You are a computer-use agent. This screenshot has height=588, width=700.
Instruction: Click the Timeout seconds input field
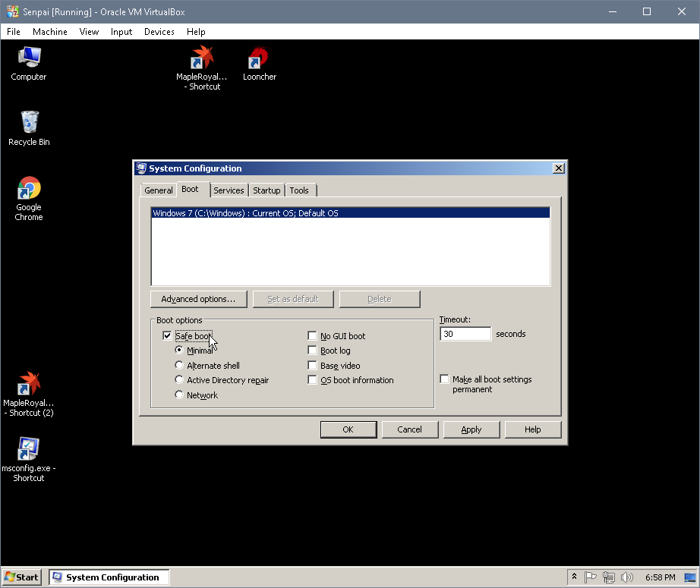[465, 334]
